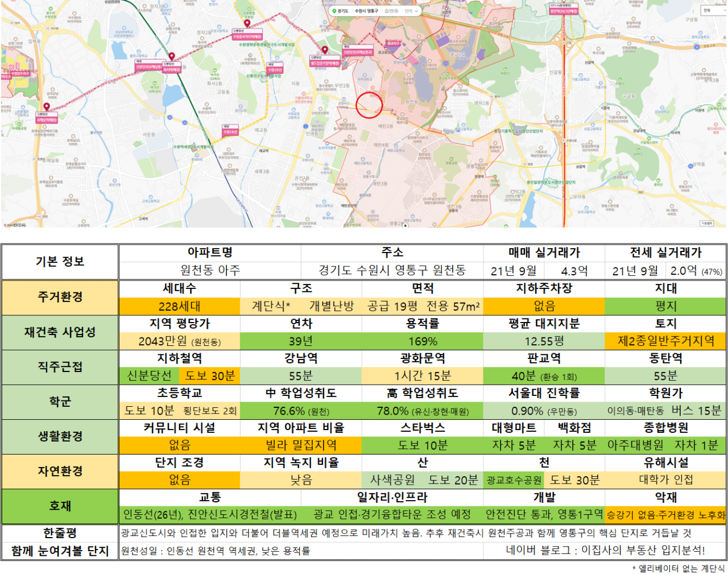The width and height of the screenshot is (728, 574).
Task: Click the 12.55평 land share cell
Action: point(544,341)
